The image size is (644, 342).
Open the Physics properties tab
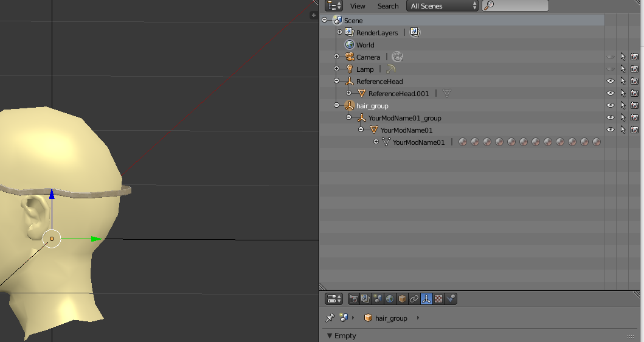[x=451, y=299]
